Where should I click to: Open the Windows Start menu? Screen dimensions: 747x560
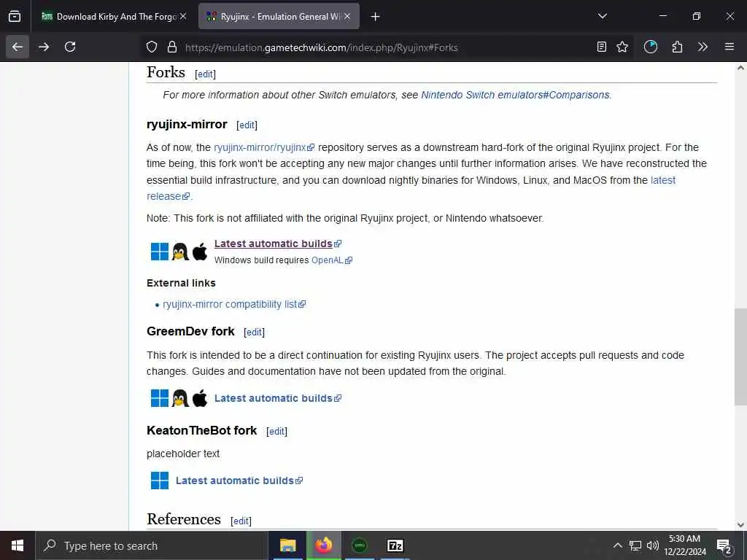click(18, 545)
